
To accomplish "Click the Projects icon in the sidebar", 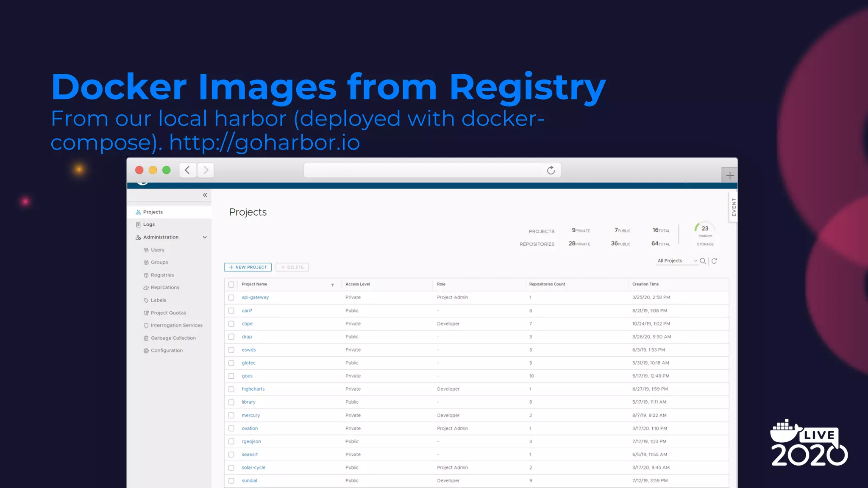I will [138, 212].
